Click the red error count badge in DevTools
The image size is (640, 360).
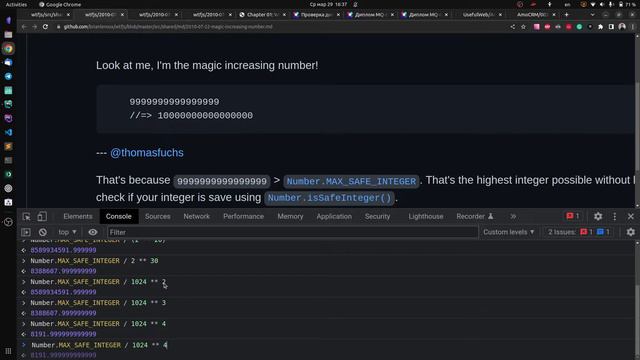573,216
